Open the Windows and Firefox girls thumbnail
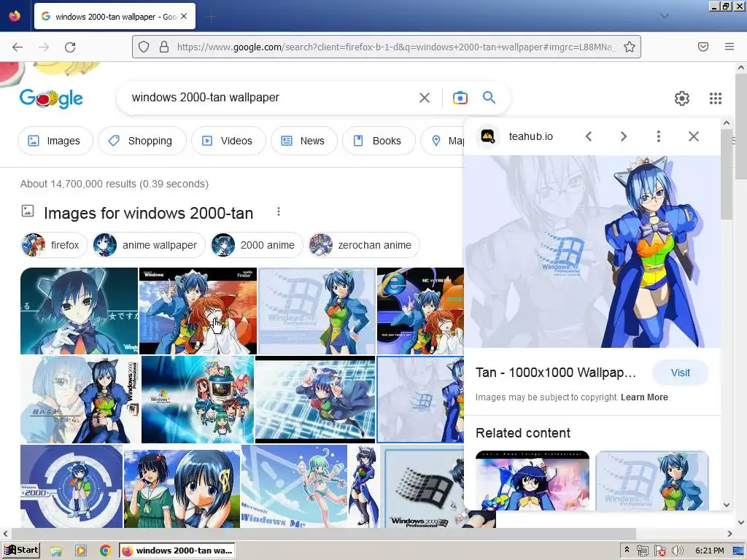 coord(198,311)
